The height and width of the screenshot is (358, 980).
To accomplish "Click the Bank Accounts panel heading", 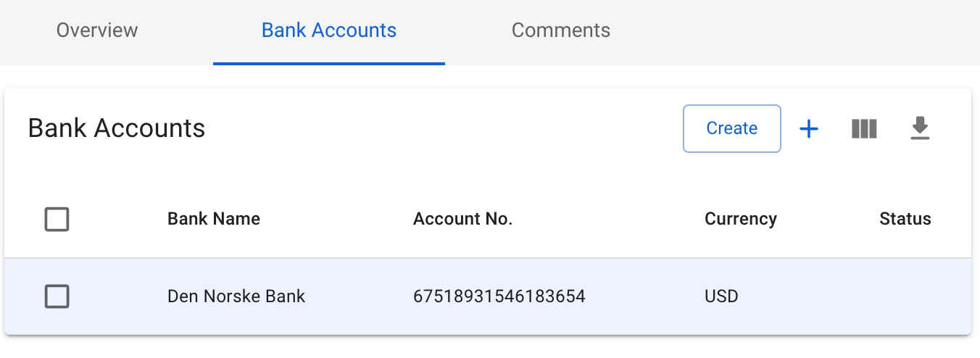I will (x=117, y=128).
